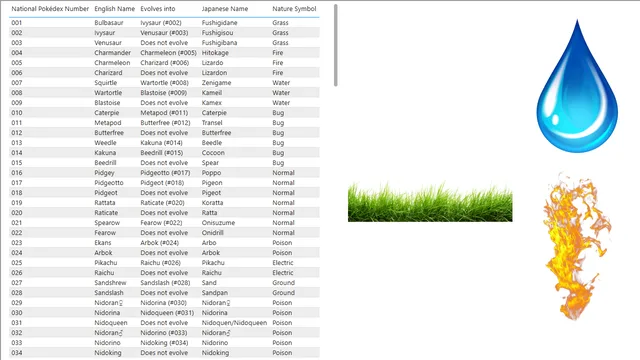Sort by Nature Symbol column header
Screen dimensions: 640x360
[294, 9]
